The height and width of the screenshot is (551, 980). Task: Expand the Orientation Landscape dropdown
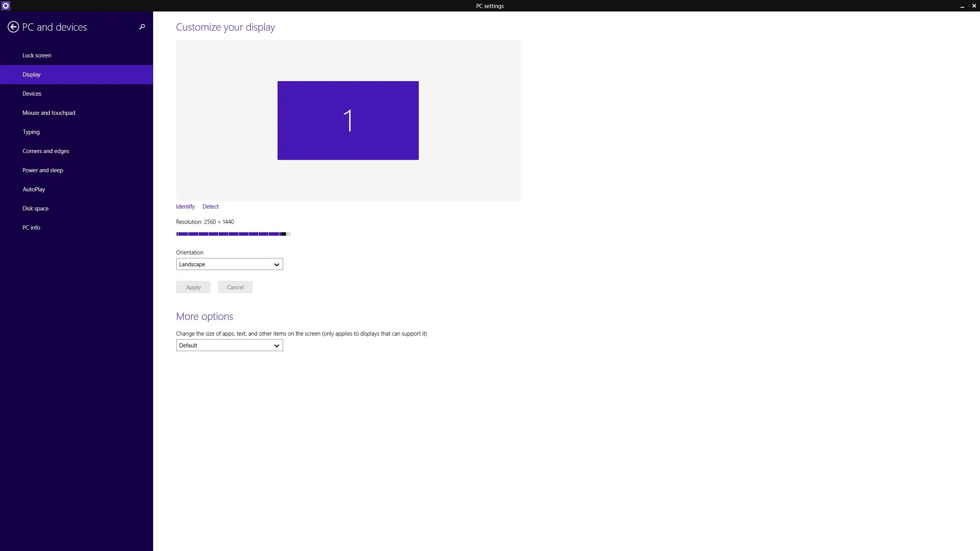229,264
